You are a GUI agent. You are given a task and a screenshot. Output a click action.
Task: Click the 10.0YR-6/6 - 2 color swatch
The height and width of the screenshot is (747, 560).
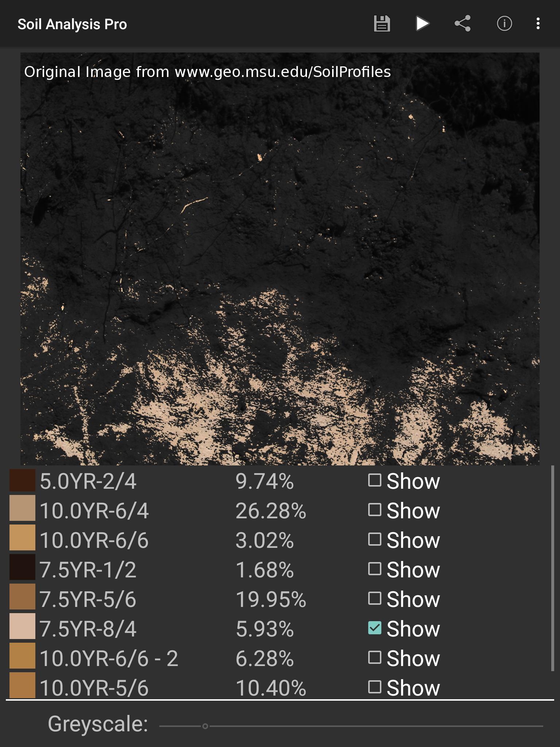click(x=22, y=655)
